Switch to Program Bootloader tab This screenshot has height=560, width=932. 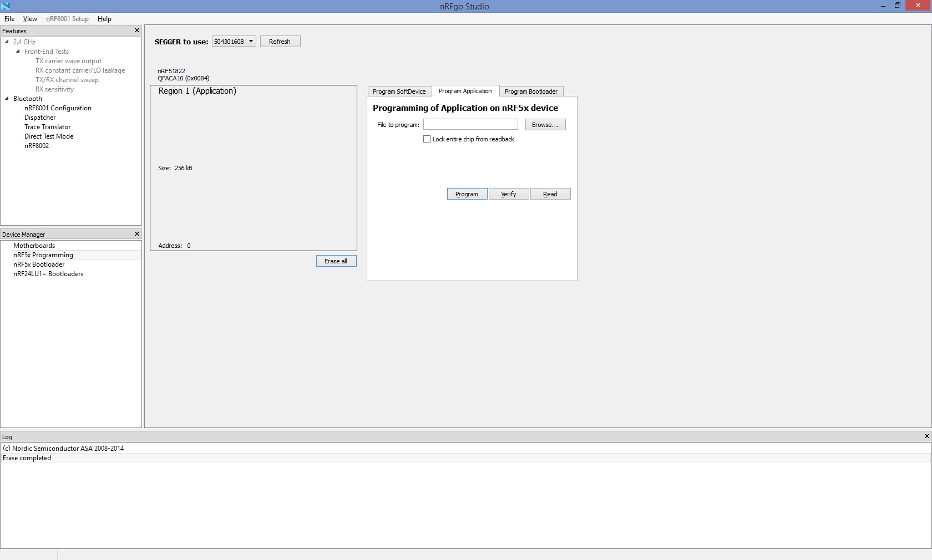click(531, 91)
